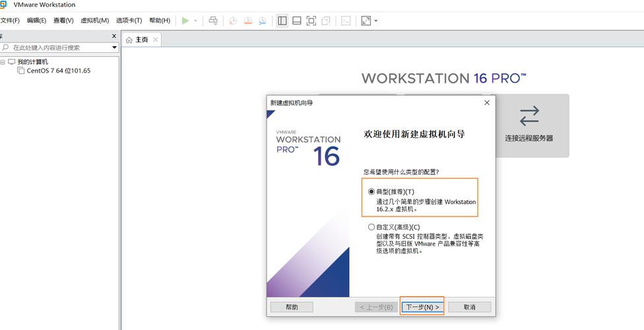This screenshot has width=644, height=330.
Task: Click the Unity mode icon
Action: click(326, 20)
